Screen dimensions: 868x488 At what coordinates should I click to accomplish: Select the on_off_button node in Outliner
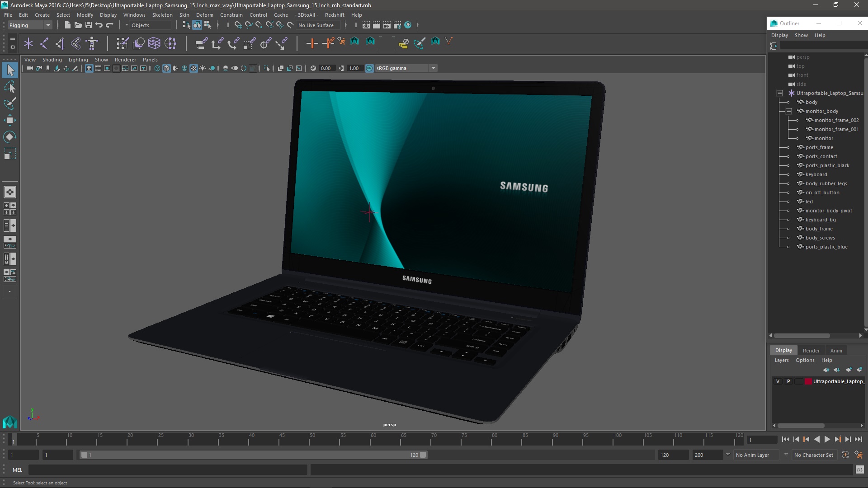click(822, 192)
